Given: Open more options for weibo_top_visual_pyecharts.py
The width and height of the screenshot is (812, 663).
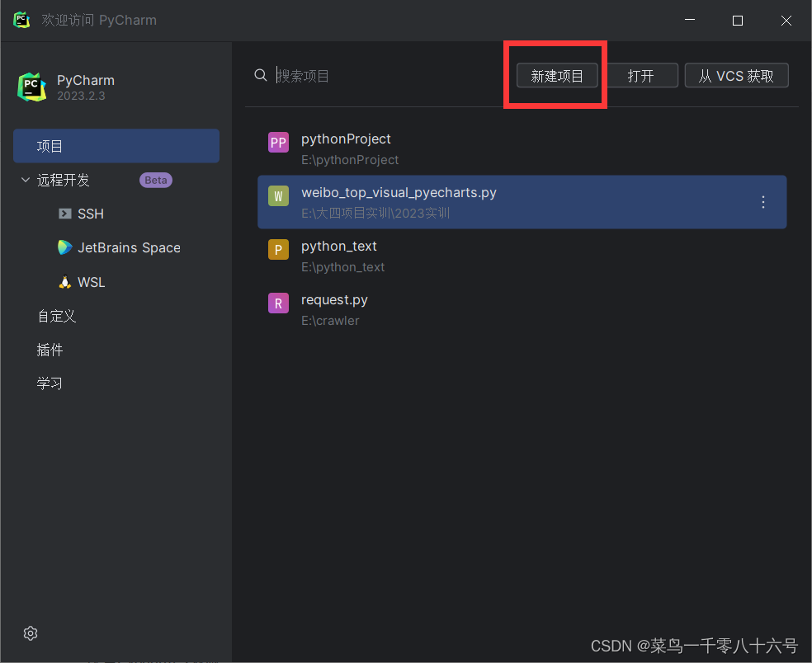Looking at the screenshot, I should (x=762, y=202).
